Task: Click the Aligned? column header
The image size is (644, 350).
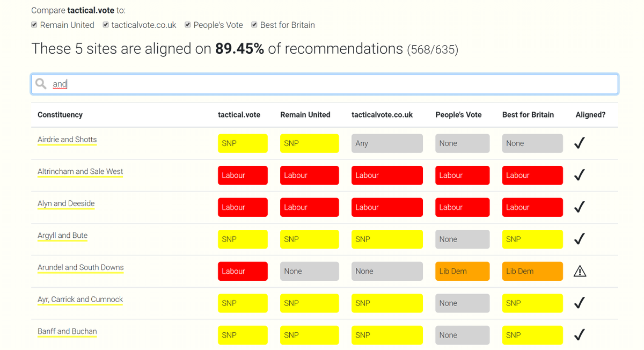Action: [x=590, y=114]
